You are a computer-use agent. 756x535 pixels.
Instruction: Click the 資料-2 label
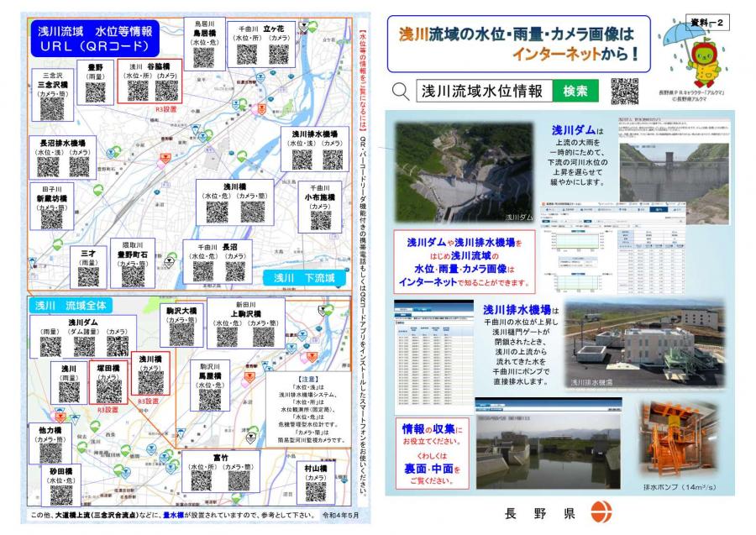(707, 23)
